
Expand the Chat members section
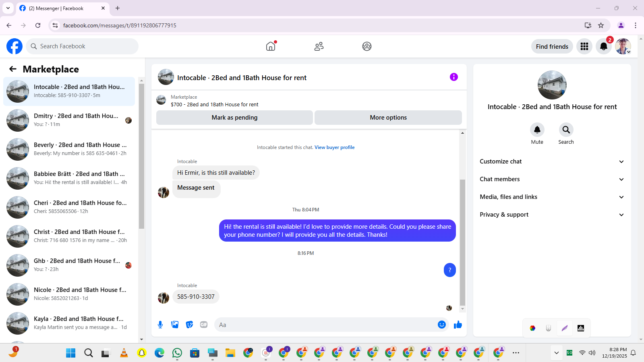552,179
